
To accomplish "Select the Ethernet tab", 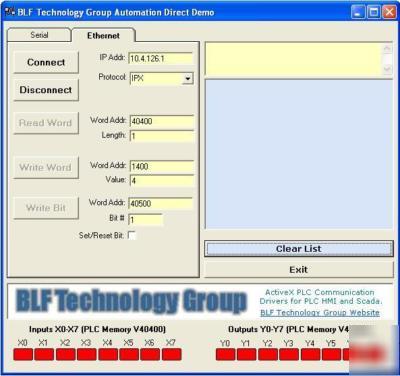I will pos(103,36).
